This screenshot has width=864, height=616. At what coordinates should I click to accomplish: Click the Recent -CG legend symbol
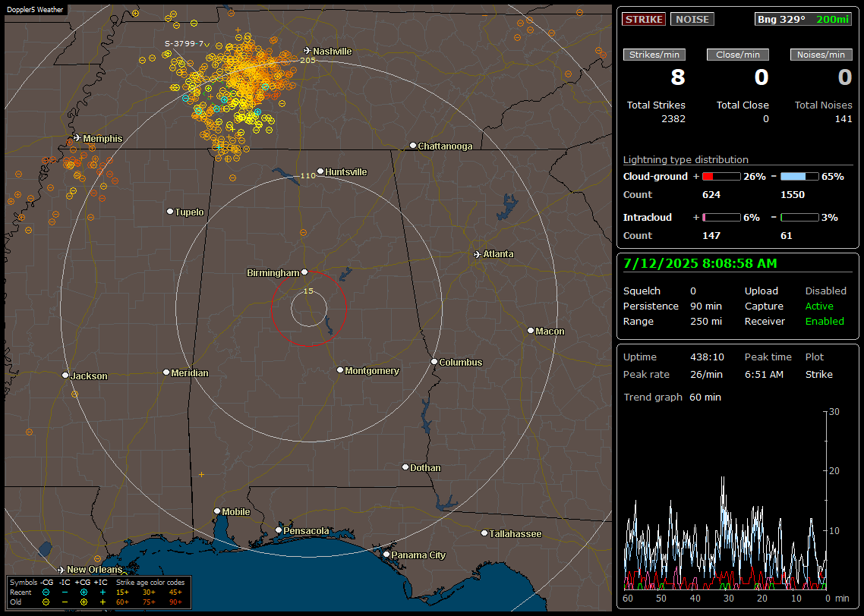46,592
